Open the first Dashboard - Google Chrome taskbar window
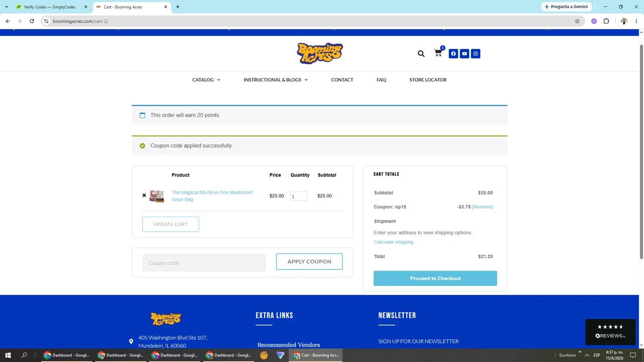 (67, 355)
